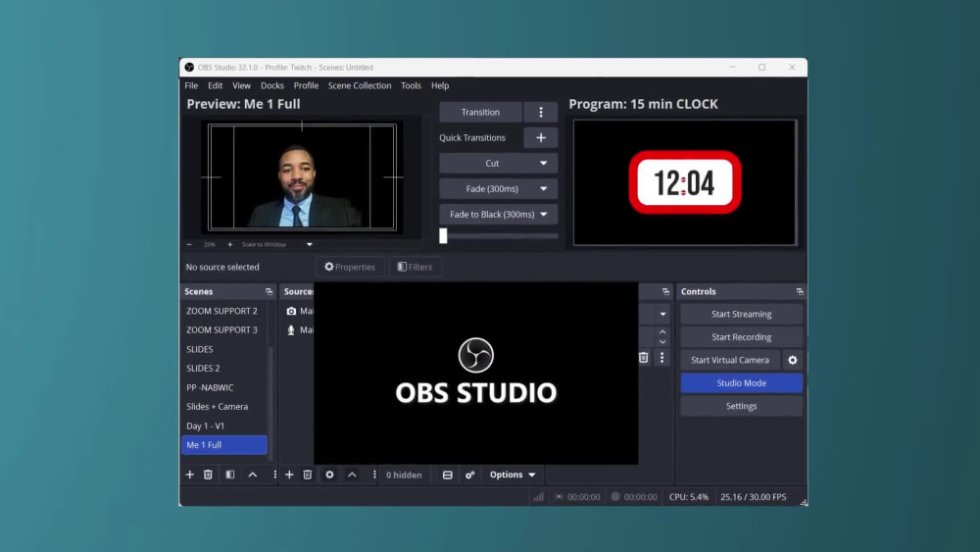
Task: Move the scene up with the Scenes arrow icon
Action: pos(253,475)
